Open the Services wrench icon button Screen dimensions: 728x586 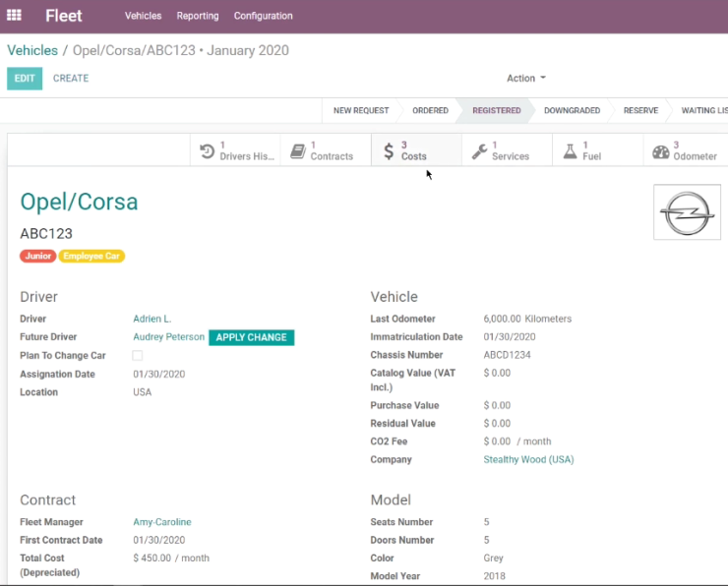pyautogui.click(x=507, y=150)
